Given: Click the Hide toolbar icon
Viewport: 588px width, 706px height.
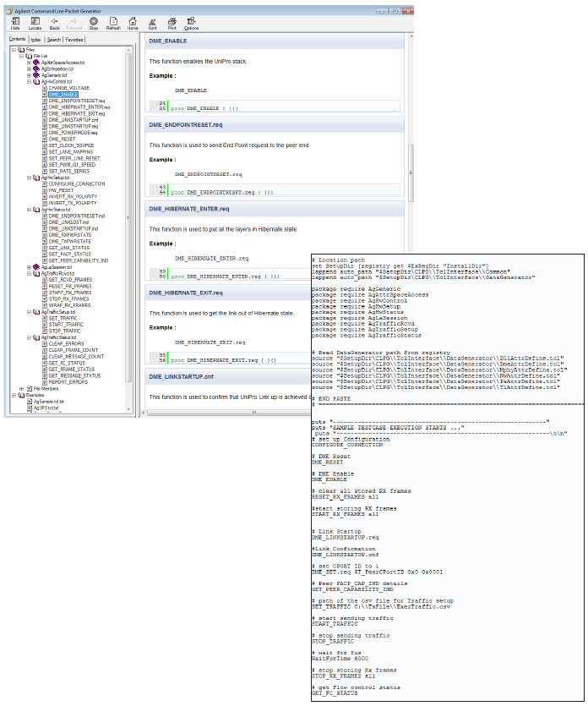Looking at the screenshot, I should pos(15,24).
